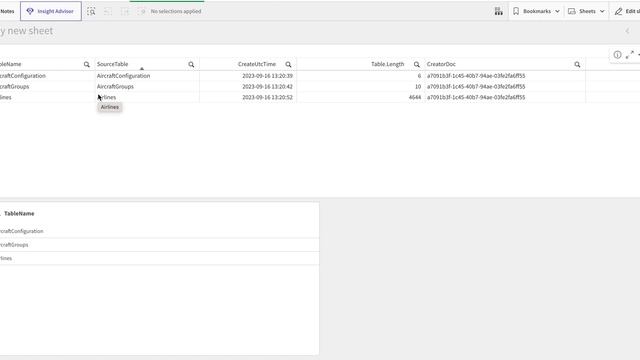Click the 'No selections applied' label
This screenshot has height=360, width=640.
(176, 11)
